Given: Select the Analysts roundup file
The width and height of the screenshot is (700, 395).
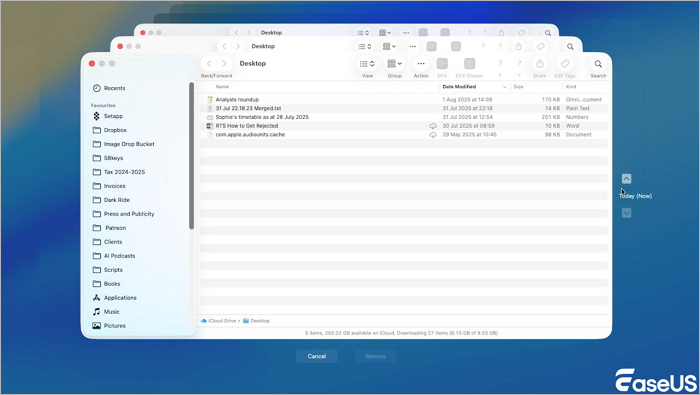Looking at the screenshot, I should [x=237, y=100].
